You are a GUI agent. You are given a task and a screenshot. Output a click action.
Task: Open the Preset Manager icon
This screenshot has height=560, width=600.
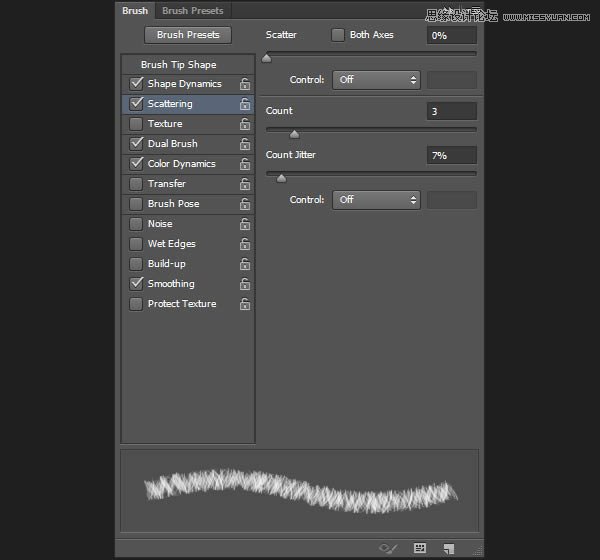tap(420, 548)
